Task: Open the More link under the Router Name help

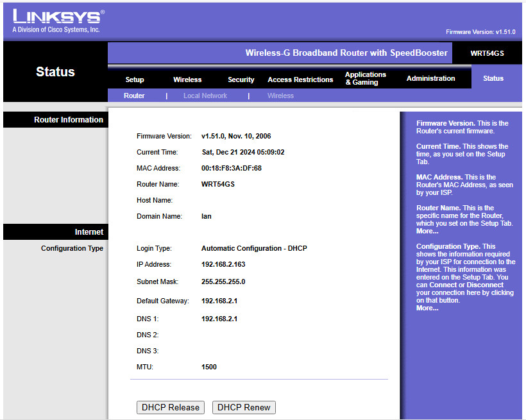Action: pyautogui.click(x=427, y=231)
